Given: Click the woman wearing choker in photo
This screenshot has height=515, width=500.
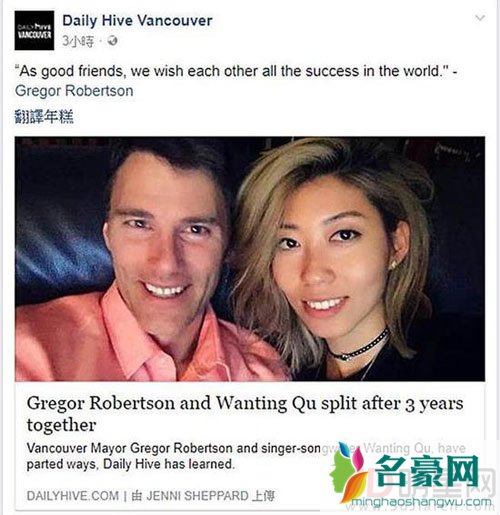Looking at the screenshot, I should 337,263.
